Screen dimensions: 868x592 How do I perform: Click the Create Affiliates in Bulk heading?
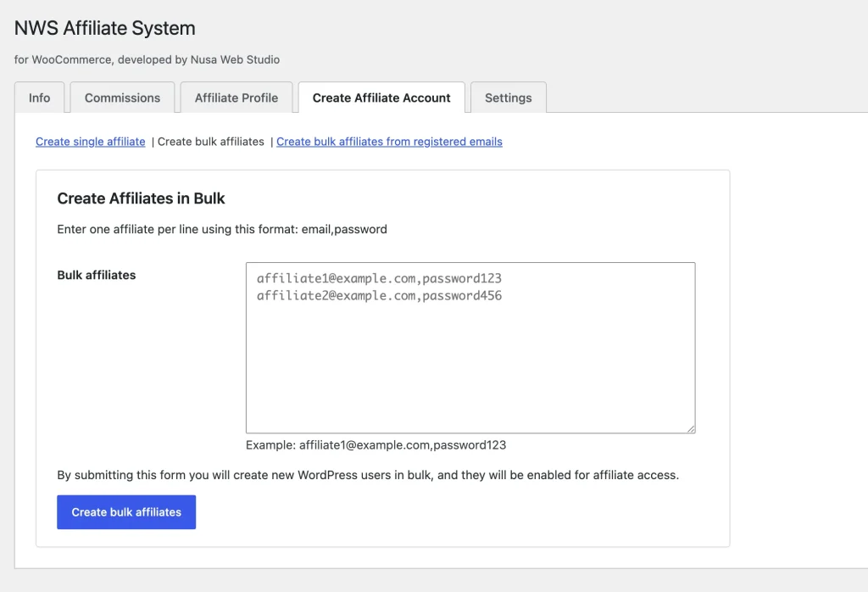pos(141,198)
